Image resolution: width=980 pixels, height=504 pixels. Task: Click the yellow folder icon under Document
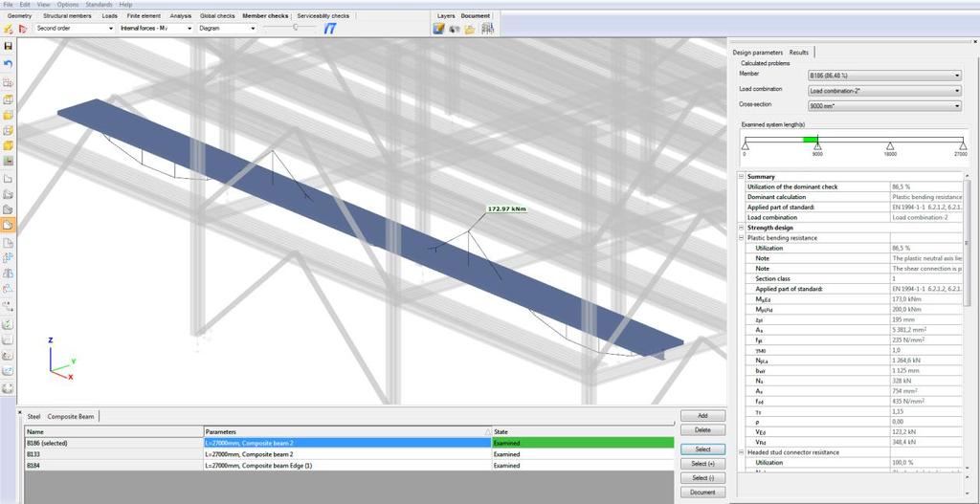[x=470, y=29]
